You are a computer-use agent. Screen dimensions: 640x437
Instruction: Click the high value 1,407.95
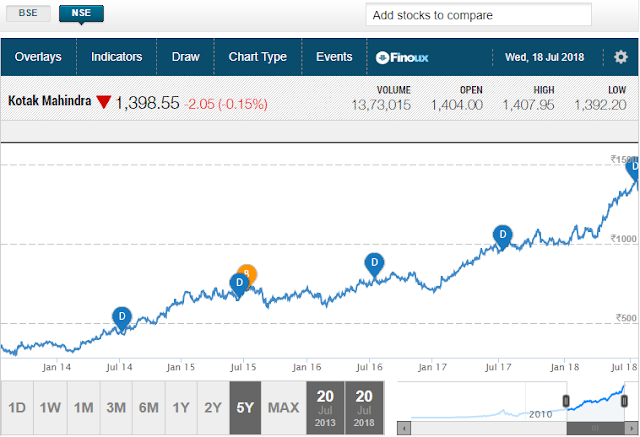[x=528, y=105]
